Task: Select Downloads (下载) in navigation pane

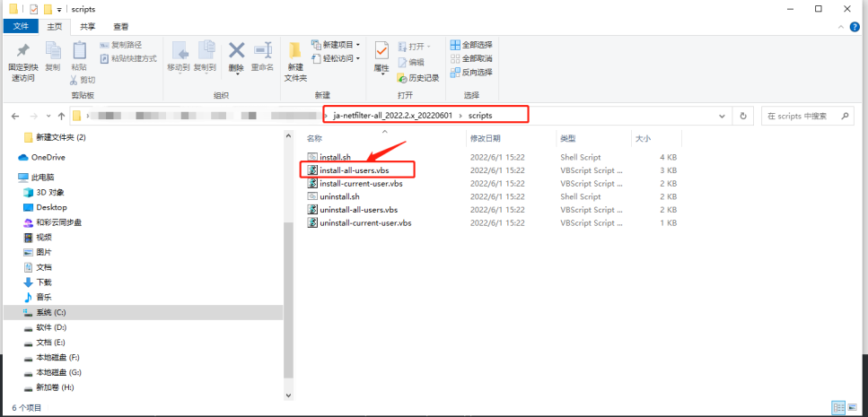Action: tap(44, 282)
